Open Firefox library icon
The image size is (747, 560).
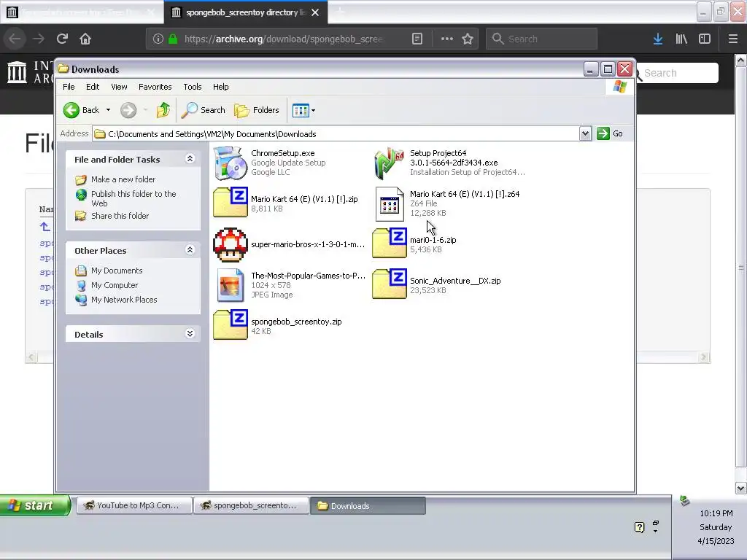[x=681, y=39]
